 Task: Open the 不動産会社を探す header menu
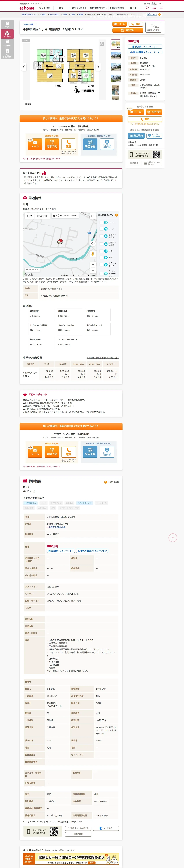[x=117, y=8]
